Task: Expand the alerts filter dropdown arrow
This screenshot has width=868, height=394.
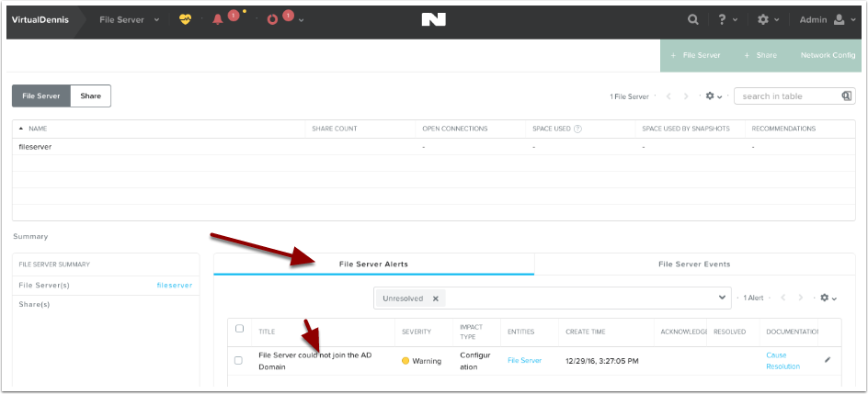Action: [721, 298]
